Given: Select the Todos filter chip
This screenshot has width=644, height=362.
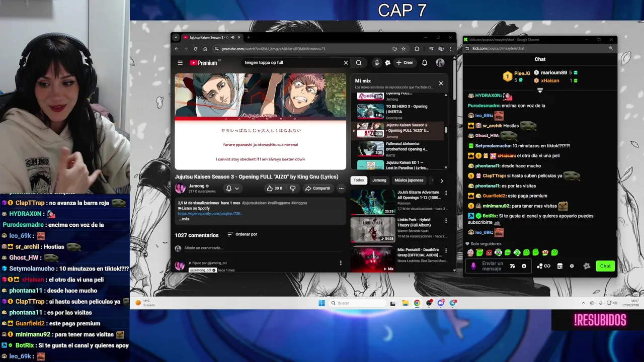Looking at the screenshot, I should [359, 180].
